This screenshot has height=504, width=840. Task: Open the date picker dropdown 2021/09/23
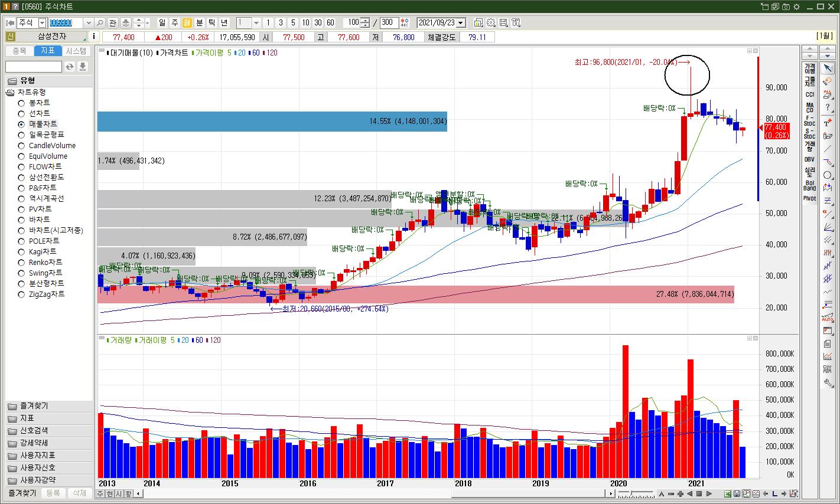point(461,23)
